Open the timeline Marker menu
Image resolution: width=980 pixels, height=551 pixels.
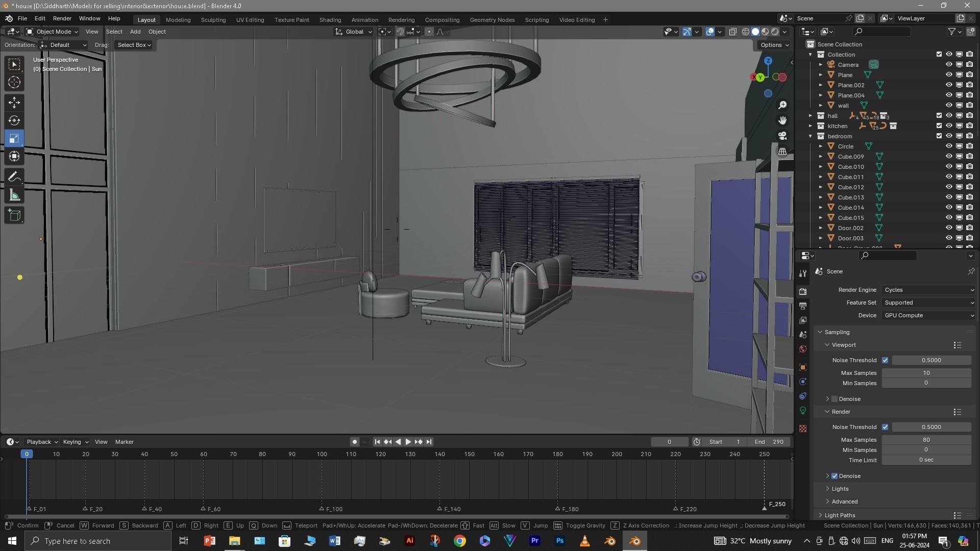tap(124, 442)
